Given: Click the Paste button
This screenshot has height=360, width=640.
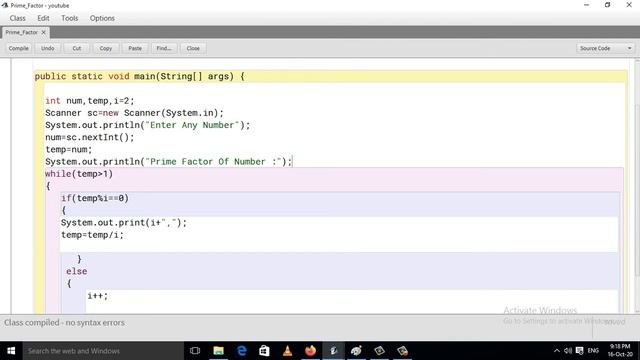Looking at the screenshot, I should pyautogui.click(x=135, y=48).
